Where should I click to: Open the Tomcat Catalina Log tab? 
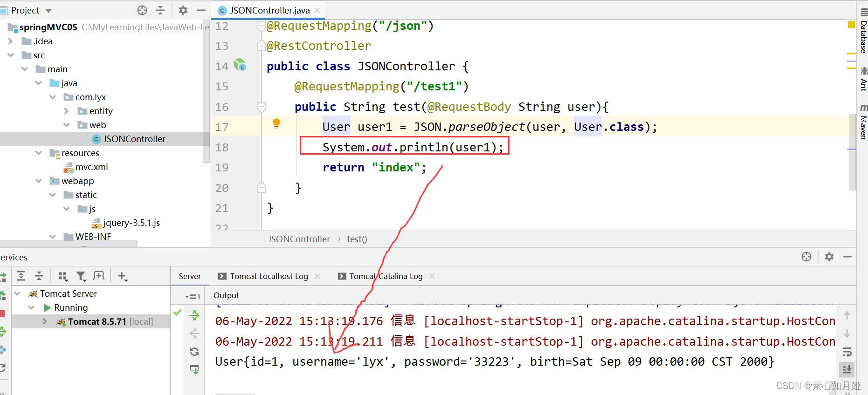(x=380, y=276)
